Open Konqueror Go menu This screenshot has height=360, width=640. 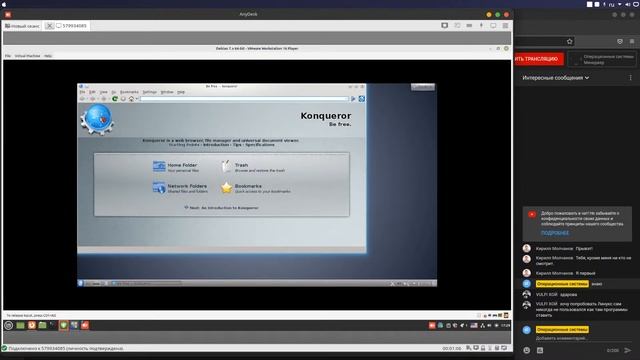(x=114, y=92)
